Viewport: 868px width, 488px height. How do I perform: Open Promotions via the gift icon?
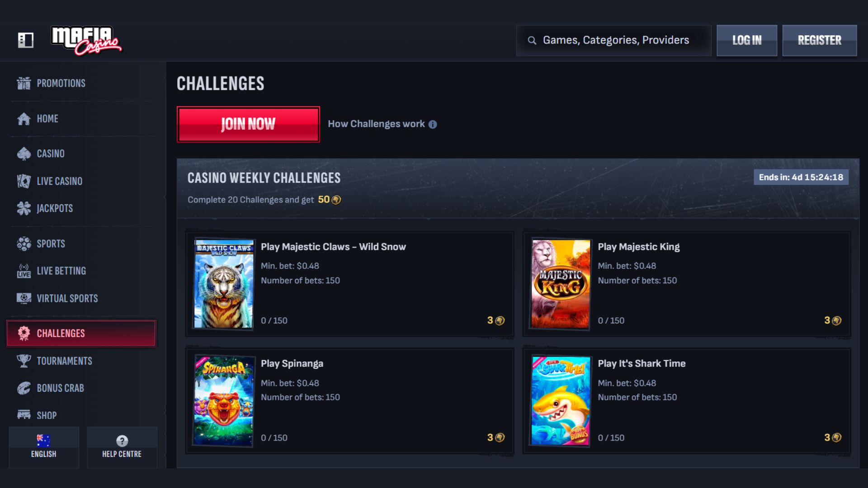[24, 83]
